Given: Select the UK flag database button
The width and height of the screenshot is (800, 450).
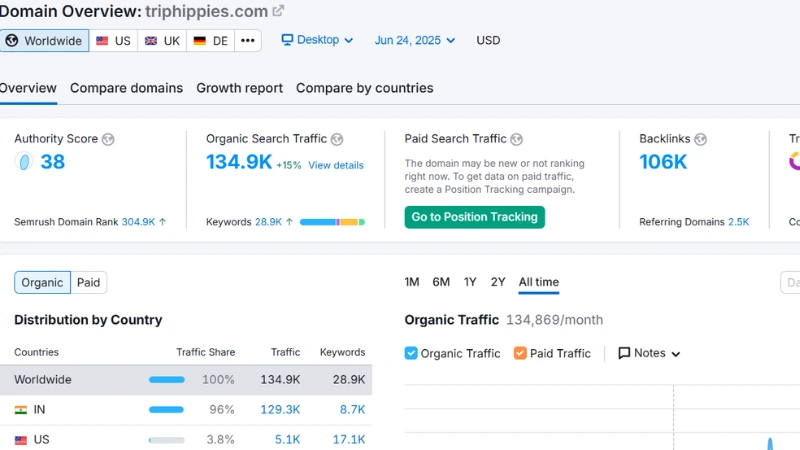Looking at the screenshot, I should pos(162,41).
